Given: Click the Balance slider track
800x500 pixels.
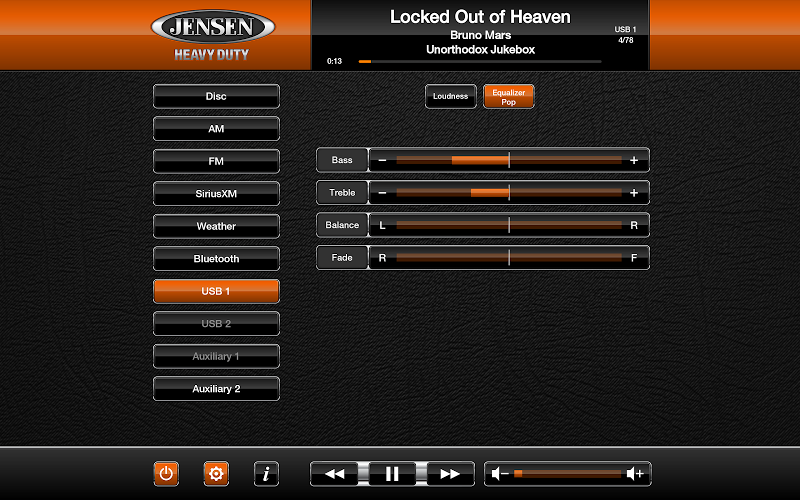Looking at the screenshot, I should point(508,225).
